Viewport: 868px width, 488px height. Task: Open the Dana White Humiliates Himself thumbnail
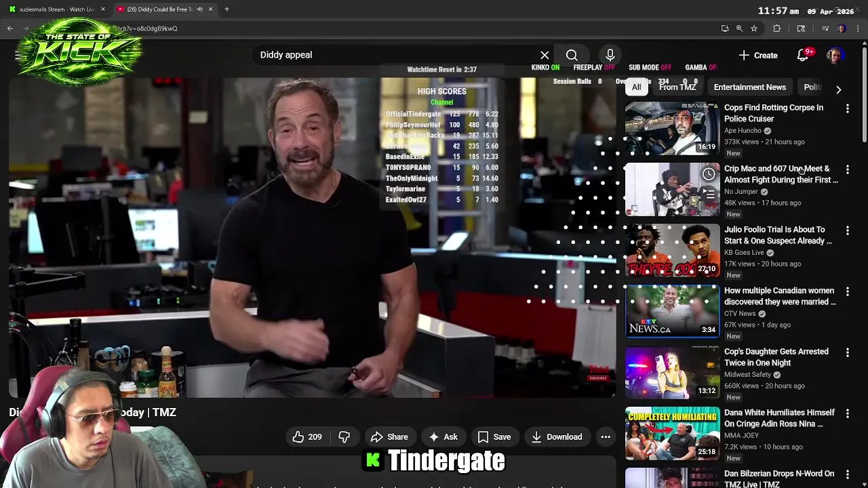coord(672,433)
